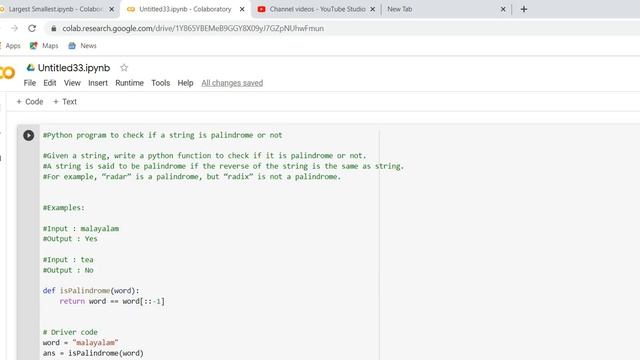Close the YouTube Studio tab
Image resolution: width=640 pixels, height=360 pixels.
373,9
